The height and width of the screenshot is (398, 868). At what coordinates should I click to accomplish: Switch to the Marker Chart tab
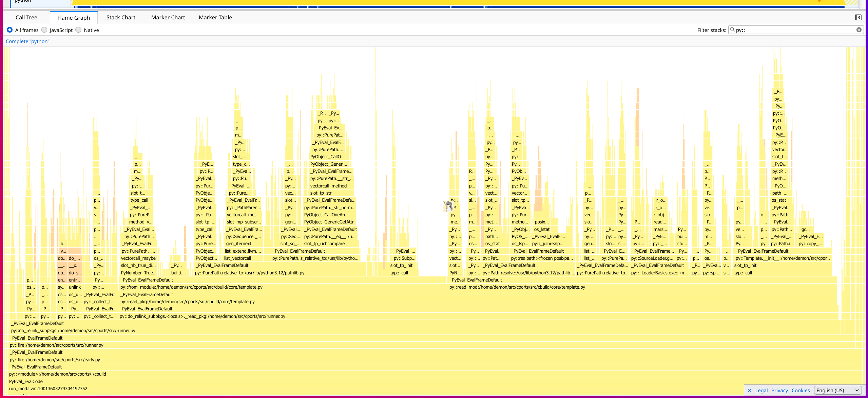168,17
